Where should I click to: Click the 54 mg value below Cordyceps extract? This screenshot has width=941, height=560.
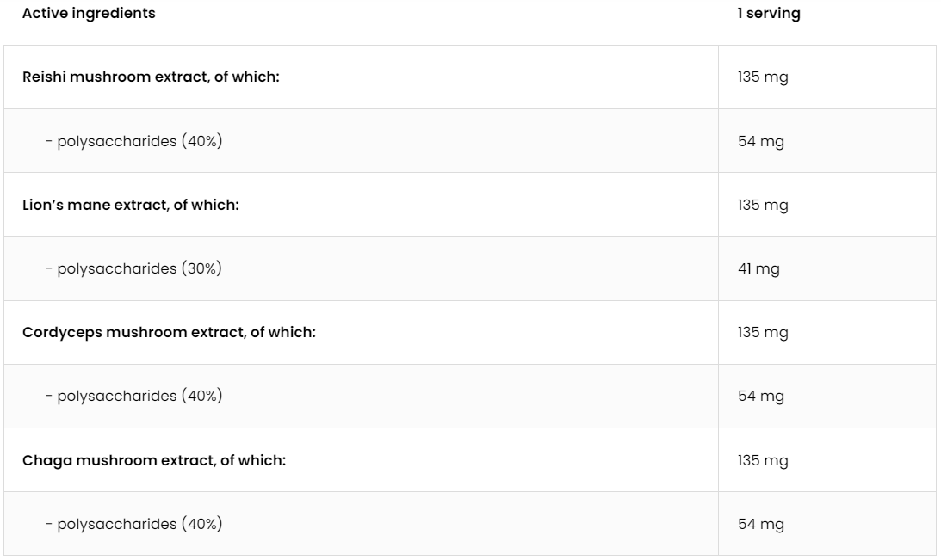click(x=760, y=396)
